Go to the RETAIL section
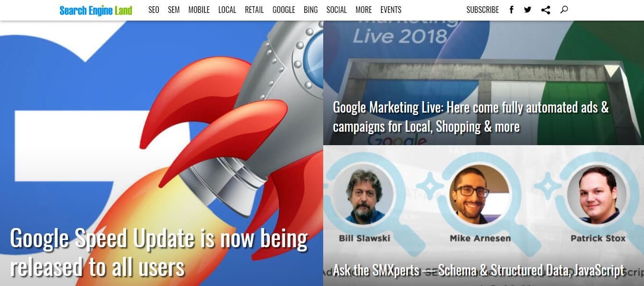The image size is (644, 286). click(254, 10)
